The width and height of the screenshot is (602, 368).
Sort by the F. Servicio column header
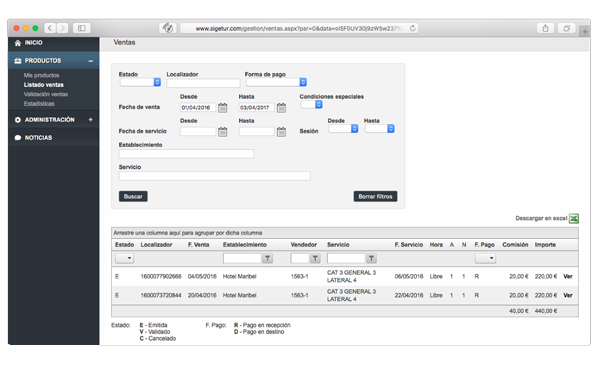pyautogui.click(x=408, y=244)
